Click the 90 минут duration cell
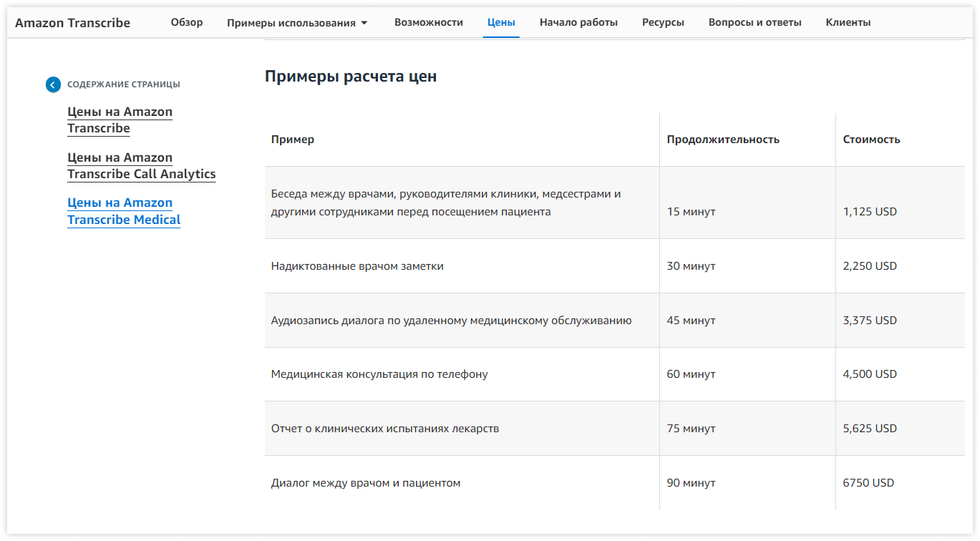 click(x=747, y=483)
